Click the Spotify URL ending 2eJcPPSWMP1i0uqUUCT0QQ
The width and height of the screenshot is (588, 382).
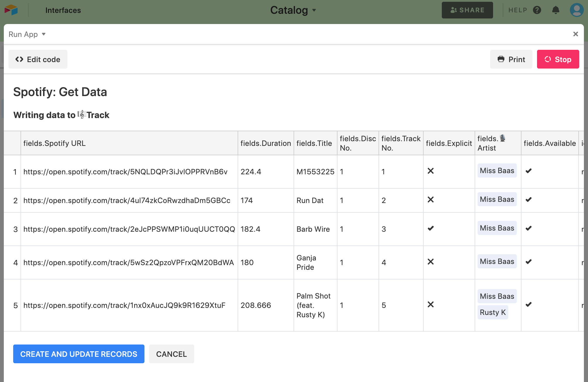[x=129, y=229]
